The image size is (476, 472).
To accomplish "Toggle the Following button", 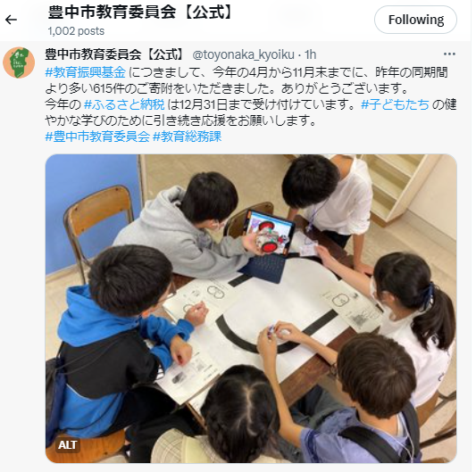I will 415,20.
